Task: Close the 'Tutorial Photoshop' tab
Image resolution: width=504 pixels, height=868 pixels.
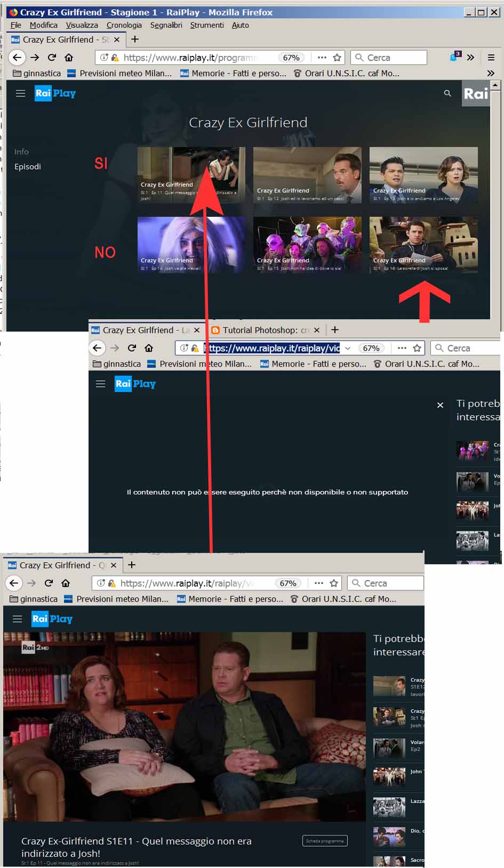Action: coord(317,330)
